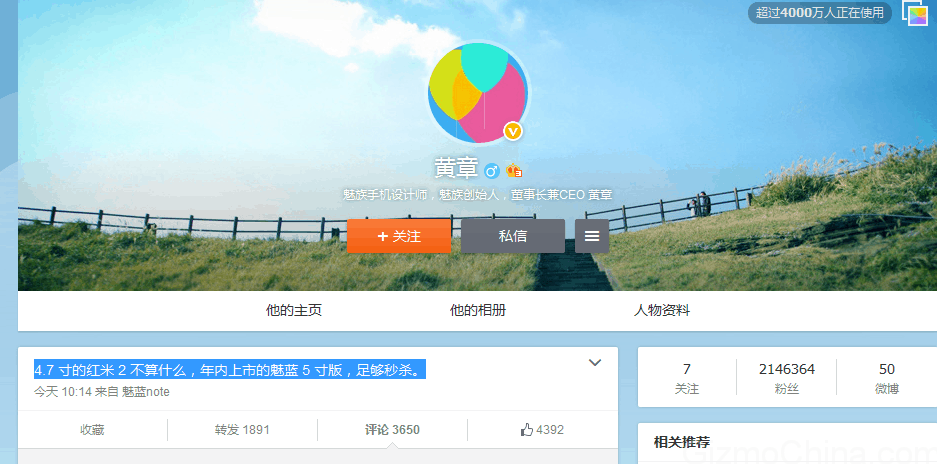Image resolution: width=937 pixels, height=464 pixels.
Task: View the 2146364 粉丝 followers list
Action: (786, 378)
